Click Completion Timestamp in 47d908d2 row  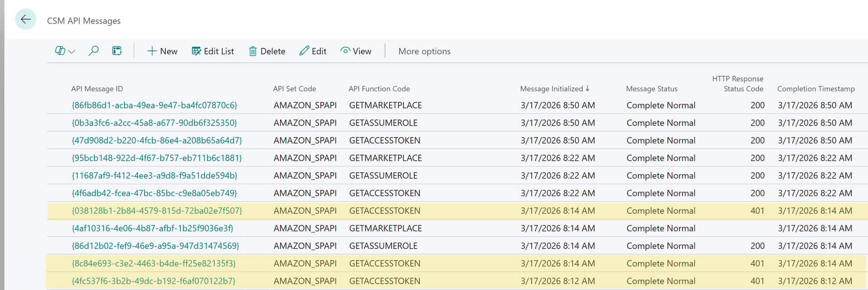(815, 141)
